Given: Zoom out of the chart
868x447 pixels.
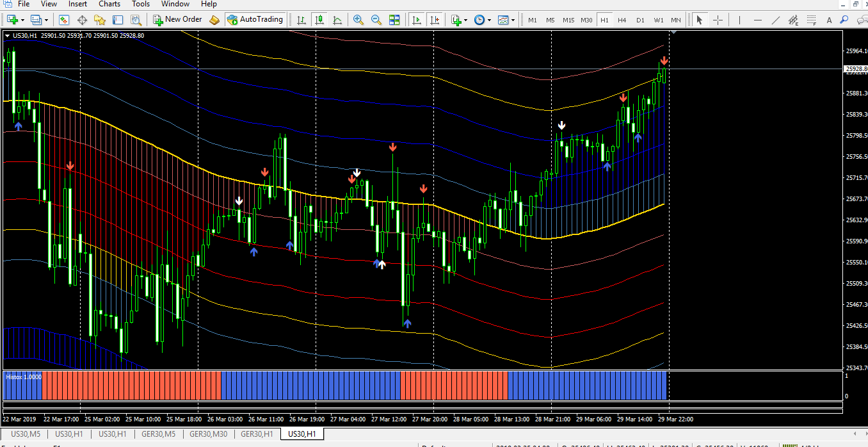Looking at the screenshot, I should pos(376,20).
